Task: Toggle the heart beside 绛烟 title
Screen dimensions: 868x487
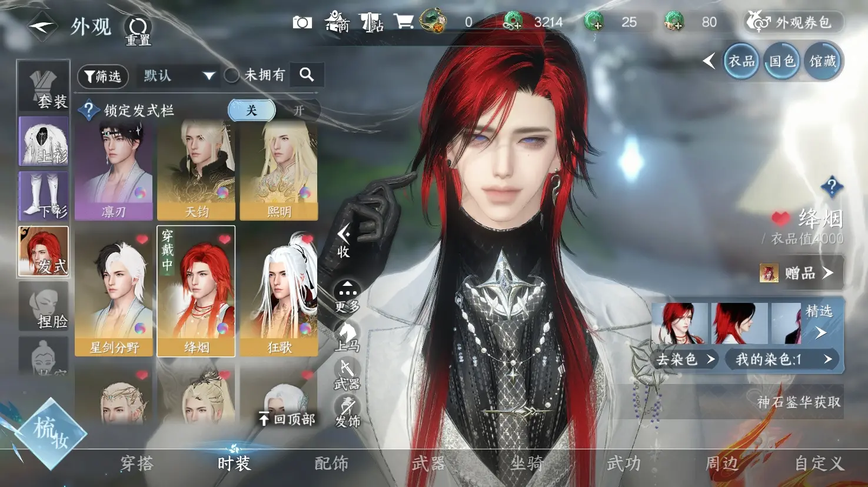Action: pyautogui.click(x=781, y=219)
